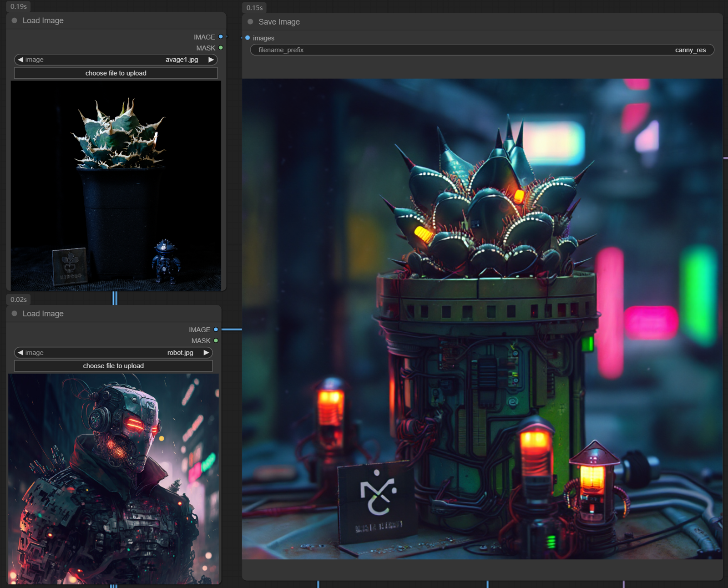Click the images label on Save Image

263,38
